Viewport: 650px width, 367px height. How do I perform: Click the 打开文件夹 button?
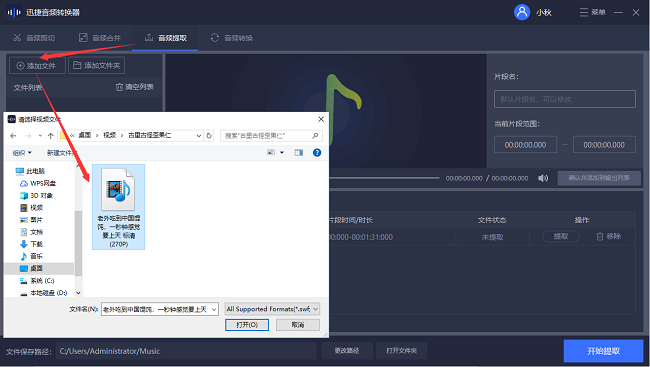point(401,351)
